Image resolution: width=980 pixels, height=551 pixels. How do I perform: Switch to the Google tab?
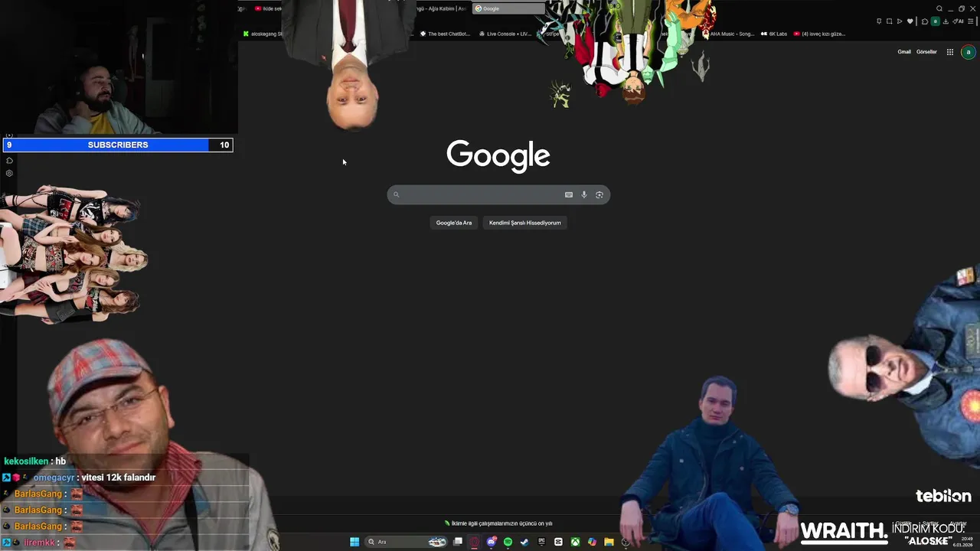[508, 8]
